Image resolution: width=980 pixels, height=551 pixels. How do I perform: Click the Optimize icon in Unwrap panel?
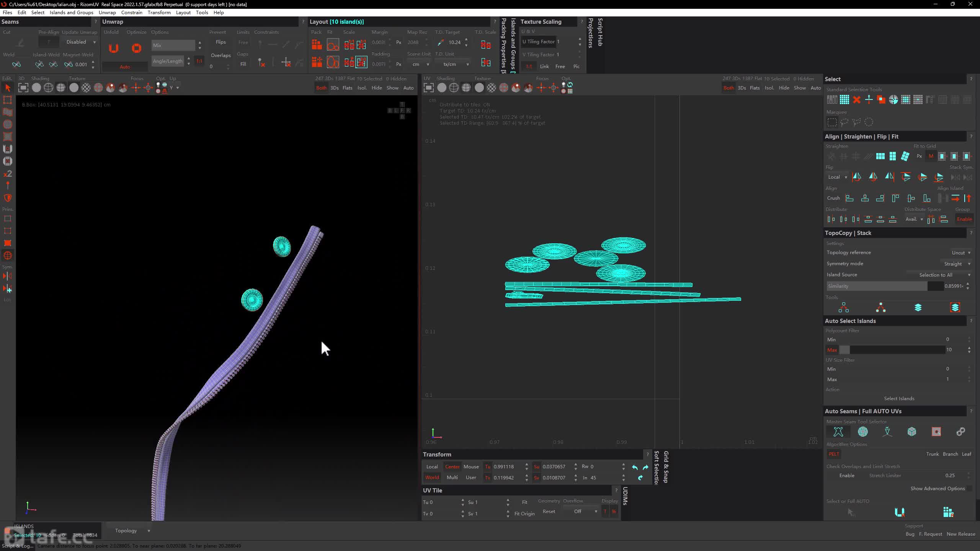136,48
